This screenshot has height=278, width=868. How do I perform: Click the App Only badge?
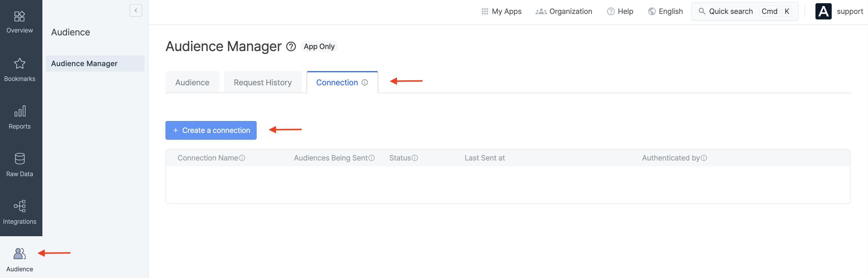(x=319, y=46)
